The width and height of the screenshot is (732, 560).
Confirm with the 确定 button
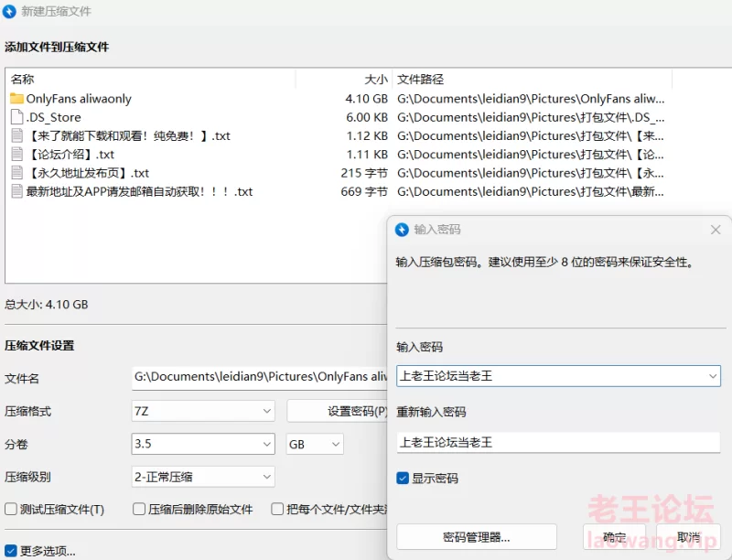614,537
